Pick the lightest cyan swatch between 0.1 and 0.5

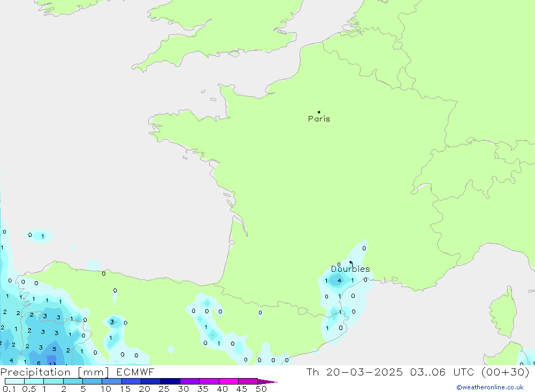coord(14,381)
